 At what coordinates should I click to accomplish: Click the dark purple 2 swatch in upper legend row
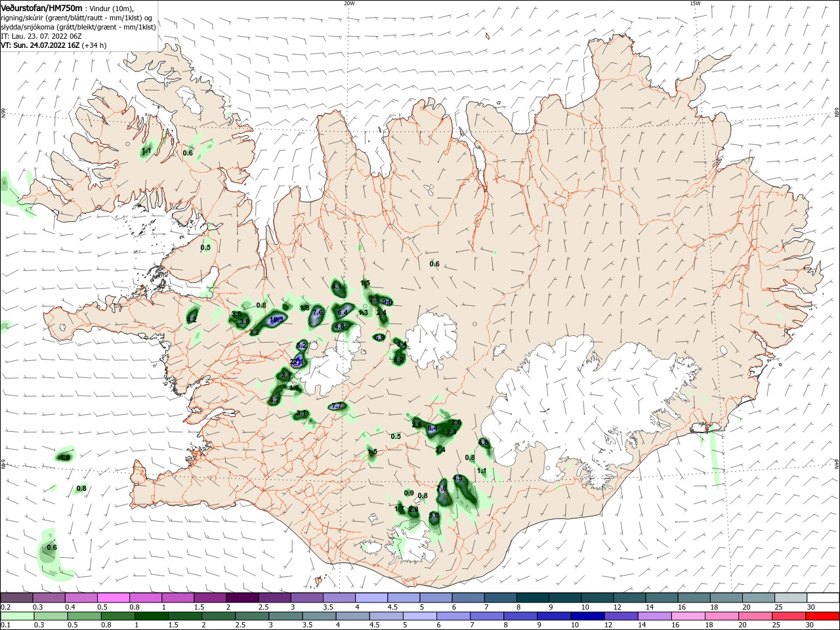point(242,597)
